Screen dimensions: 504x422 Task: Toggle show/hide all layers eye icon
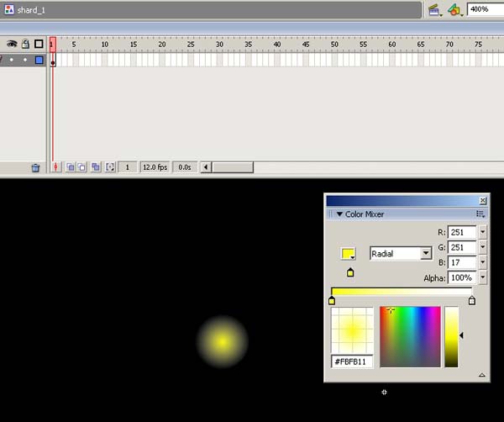click(12, 44)
